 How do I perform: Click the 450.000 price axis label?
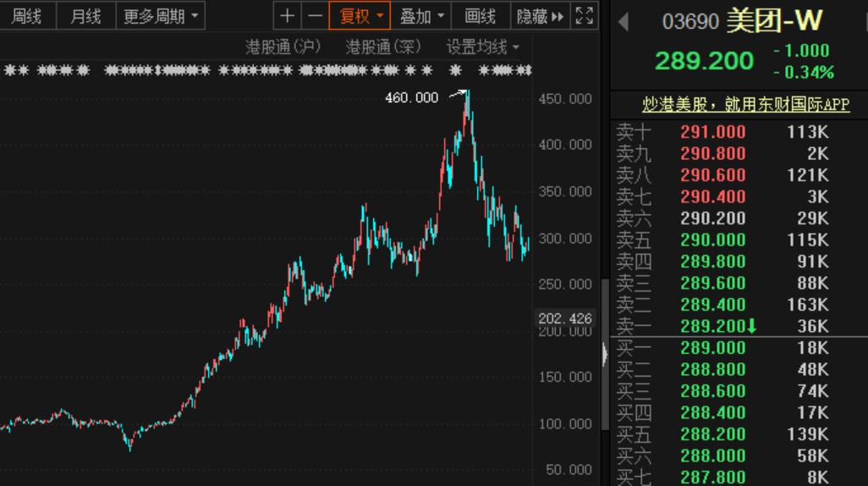pos(564,99)
